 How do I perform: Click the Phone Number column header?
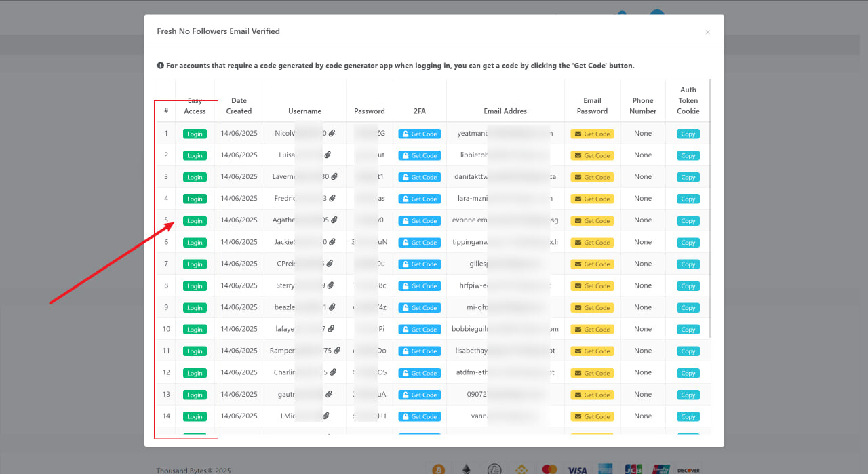[x=643, y=106]
